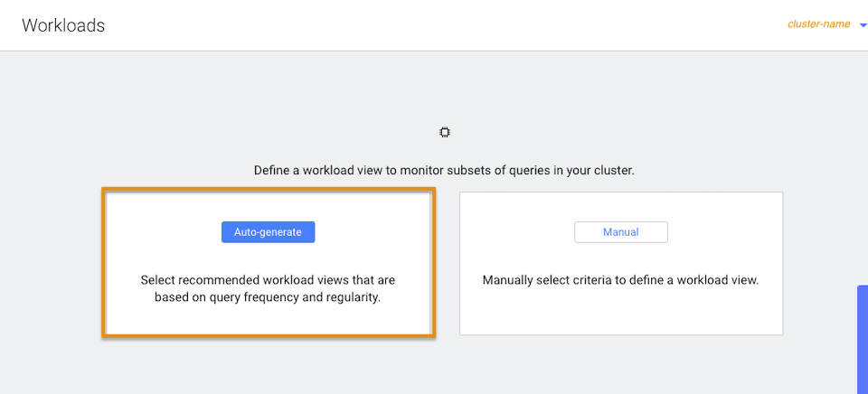Click the 'Select recommended workload views' description

click(x=268, y=280)
